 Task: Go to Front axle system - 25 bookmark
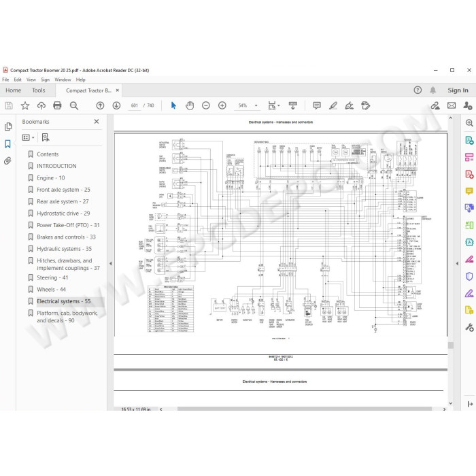pyautogui.click(x=63, y=190)
